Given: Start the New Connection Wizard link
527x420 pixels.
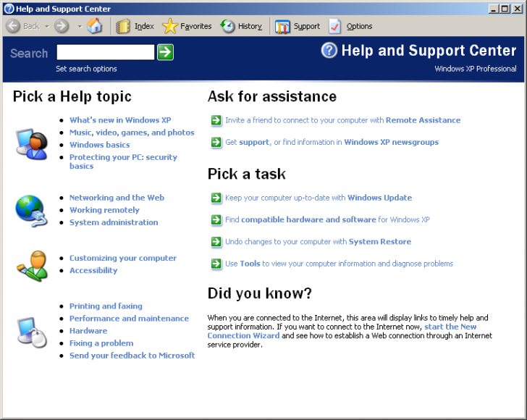Looking at the screenshot, I should click(x=342, y=331).
